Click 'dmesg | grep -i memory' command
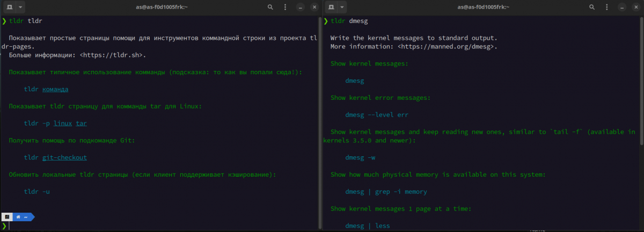The height and width of the screenshot is (232, 644). [386, 192]
